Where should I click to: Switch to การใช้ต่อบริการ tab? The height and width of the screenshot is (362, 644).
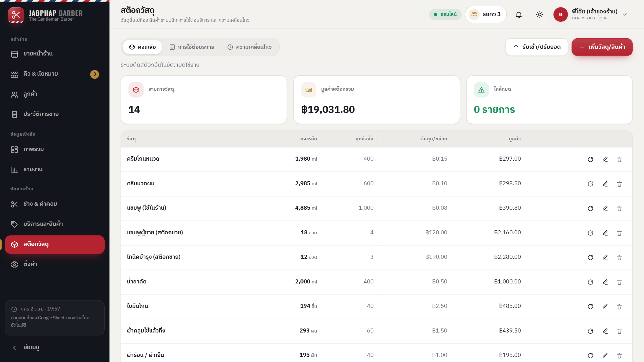pyautogui.click(x=192, y=47)
